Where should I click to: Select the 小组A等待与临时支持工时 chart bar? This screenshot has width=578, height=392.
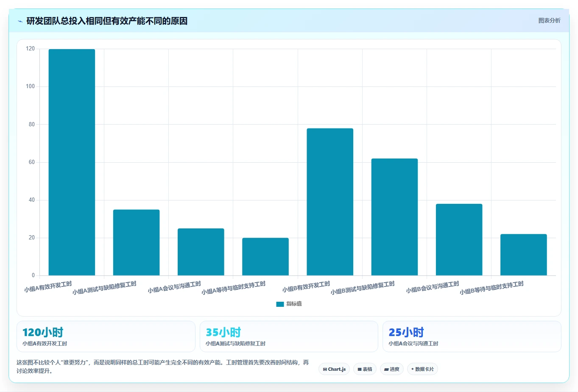[x=265, y=256]
